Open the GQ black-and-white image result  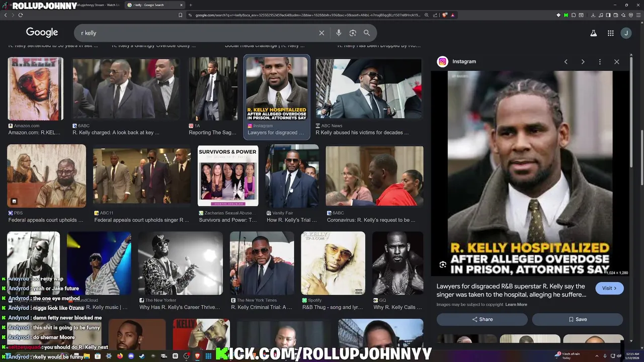397,263
